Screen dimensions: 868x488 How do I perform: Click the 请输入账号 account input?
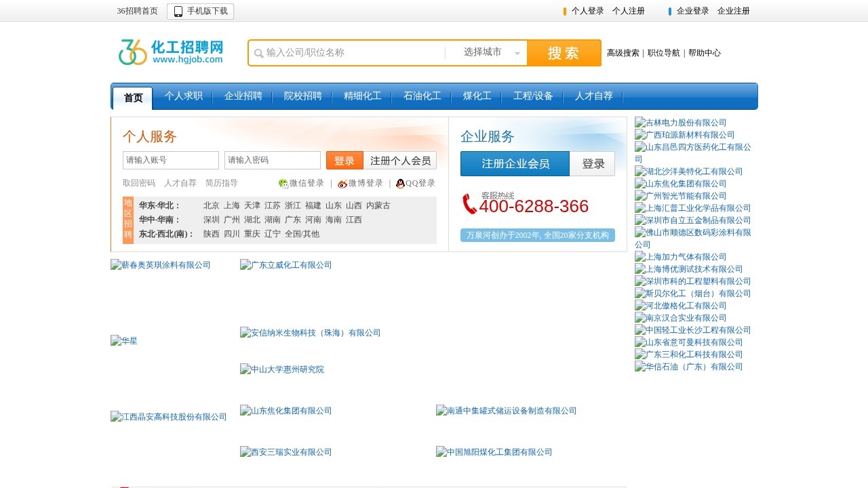(171, 160)
